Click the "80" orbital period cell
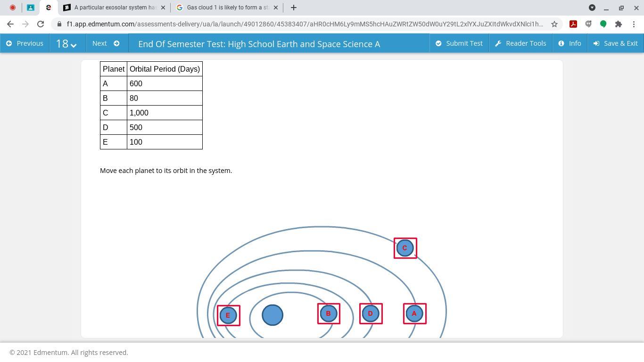 click(x=165, y=98)
